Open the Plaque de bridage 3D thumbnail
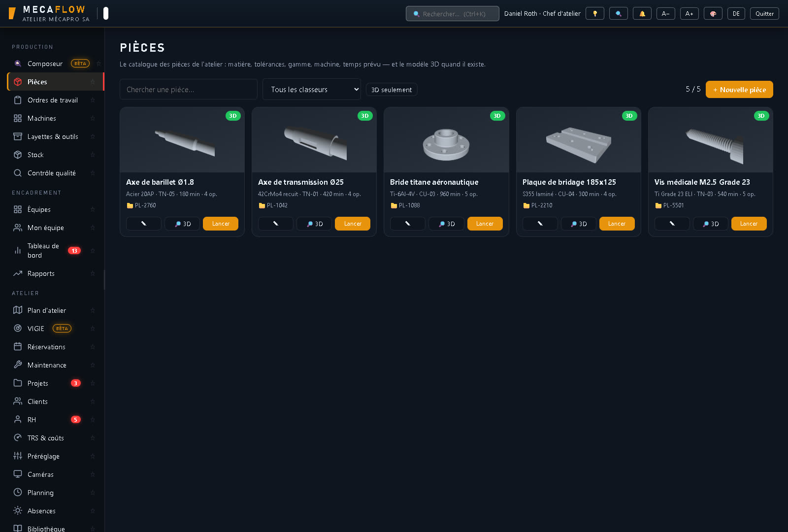 point(579,140)
